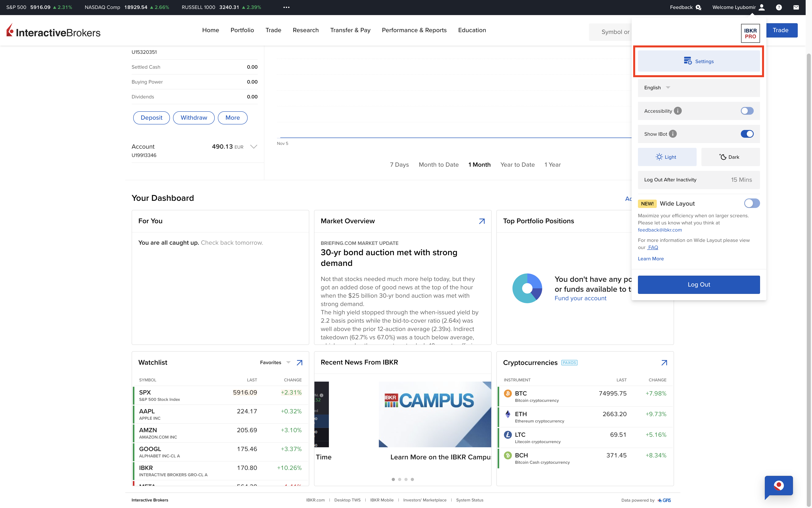Open the Feedback chat icon
The image size is (812, 508).
698,7
